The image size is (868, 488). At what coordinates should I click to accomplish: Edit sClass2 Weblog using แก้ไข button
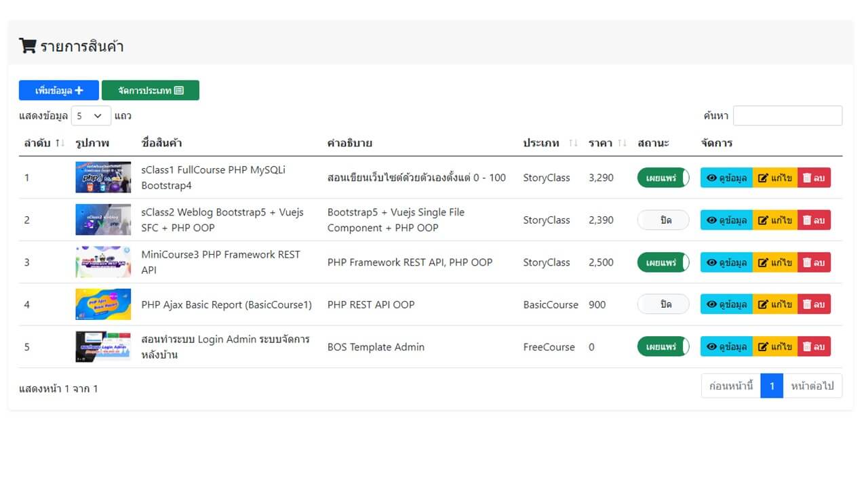tap(775, 220)
